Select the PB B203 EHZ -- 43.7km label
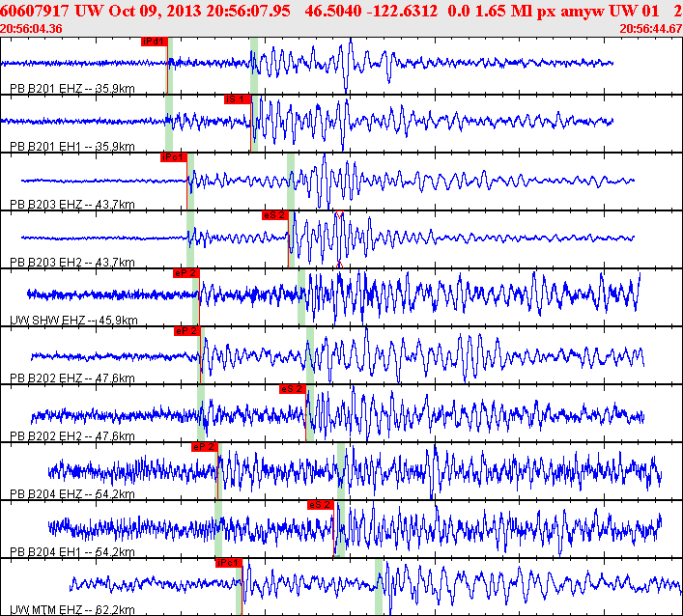 72,205
